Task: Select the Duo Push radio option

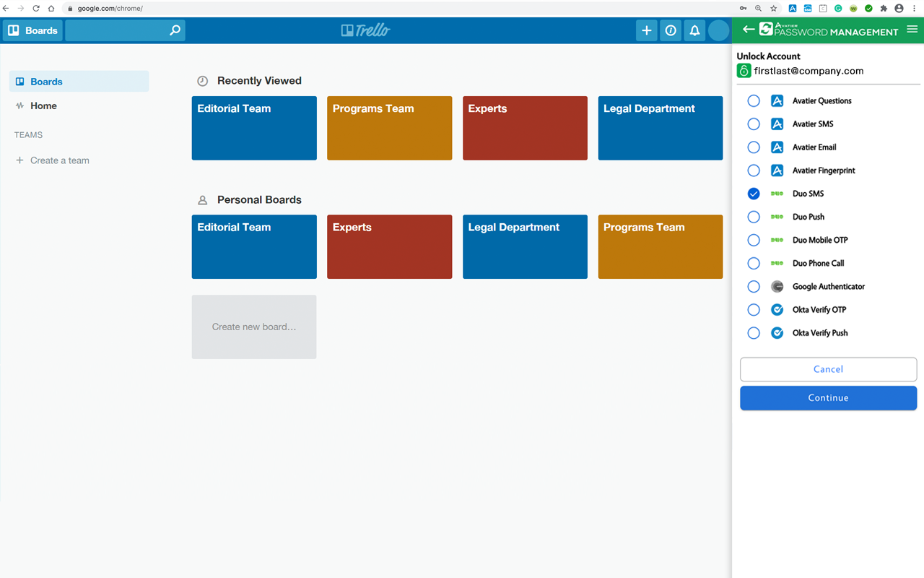Action: click(x=754, y=217)
